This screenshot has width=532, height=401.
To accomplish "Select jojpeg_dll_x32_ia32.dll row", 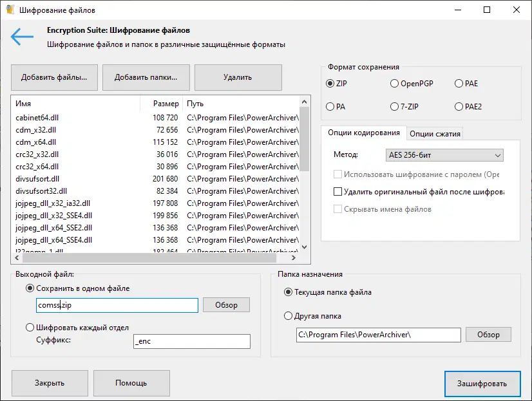I will [x=156, y=203].
